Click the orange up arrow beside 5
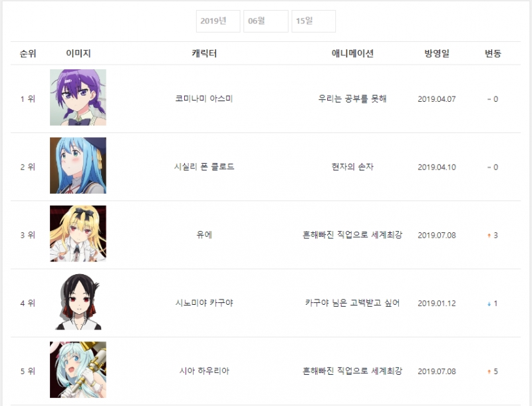 [489, 371]
